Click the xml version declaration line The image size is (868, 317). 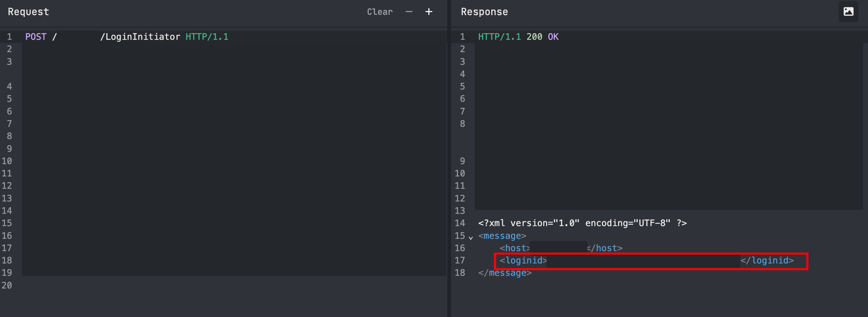pyautogui.click(x=582, y=223)
